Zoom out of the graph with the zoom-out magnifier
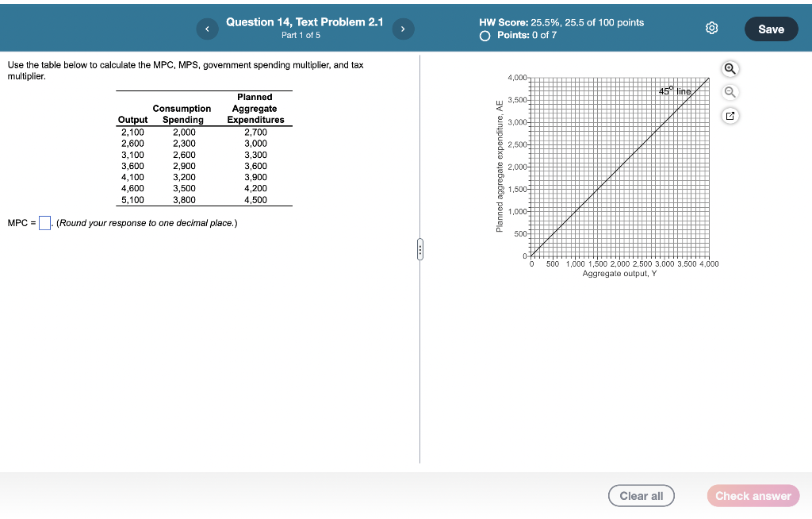 coord(729,92)
